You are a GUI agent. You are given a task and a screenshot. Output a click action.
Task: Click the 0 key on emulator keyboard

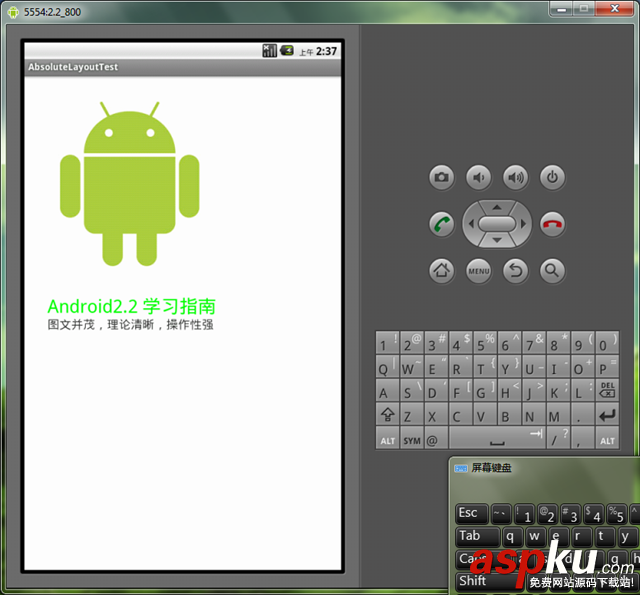pos(607,343)
